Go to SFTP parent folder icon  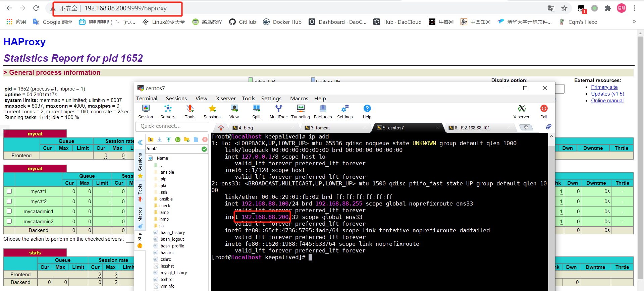click(x=151, y=139)
